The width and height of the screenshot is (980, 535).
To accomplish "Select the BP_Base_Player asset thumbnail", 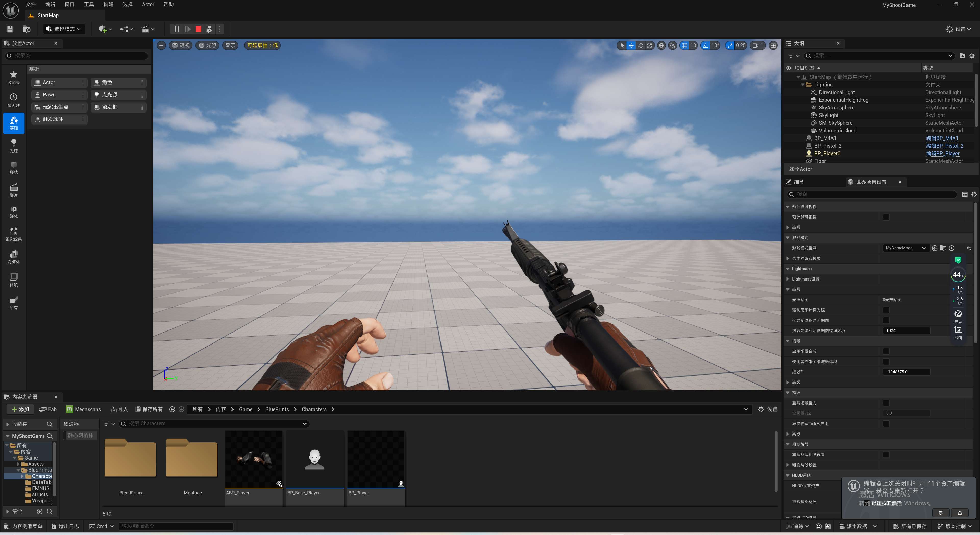I will click(315, 459).
